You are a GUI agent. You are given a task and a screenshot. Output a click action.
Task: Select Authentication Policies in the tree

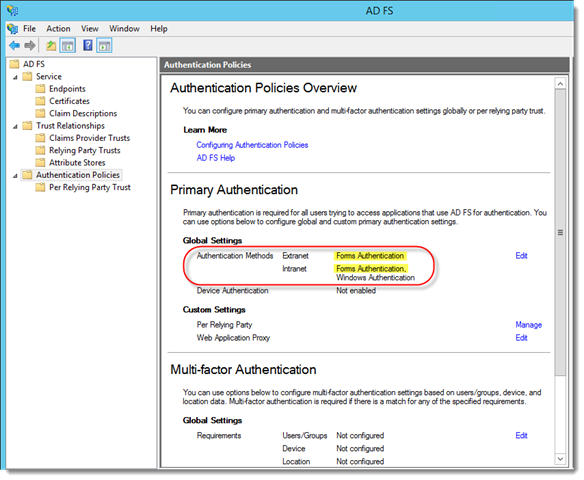click(x=78, y=175)
